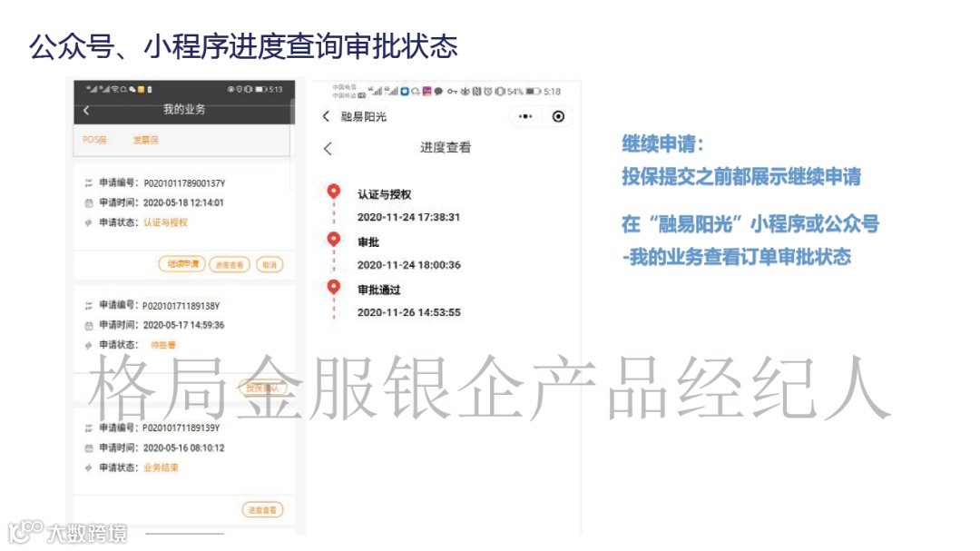980x551 pixels.
Task: Click 进度查看 on order P02010171189139Y
Action: tap(262, 510)
